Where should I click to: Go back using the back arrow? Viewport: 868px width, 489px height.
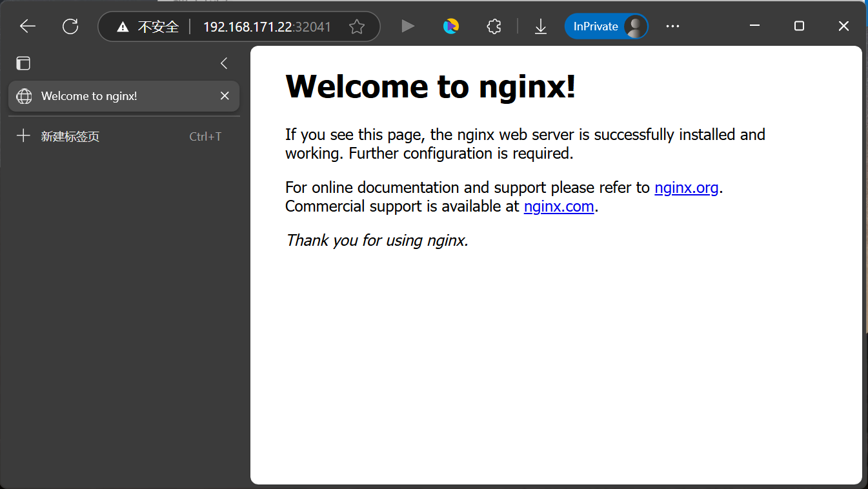[27, 26]
